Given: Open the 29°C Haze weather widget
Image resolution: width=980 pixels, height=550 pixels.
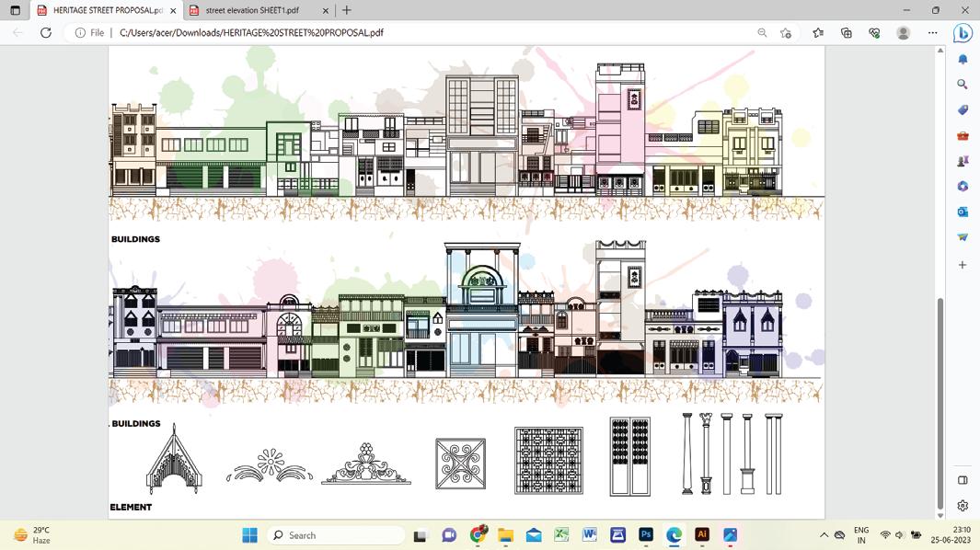Looking at the screenshot, I should [32, 535].
